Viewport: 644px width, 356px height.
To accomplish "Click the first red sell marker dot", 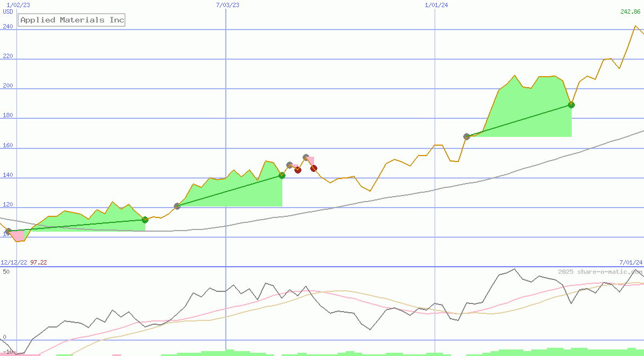I will click(x=298, y=170).
